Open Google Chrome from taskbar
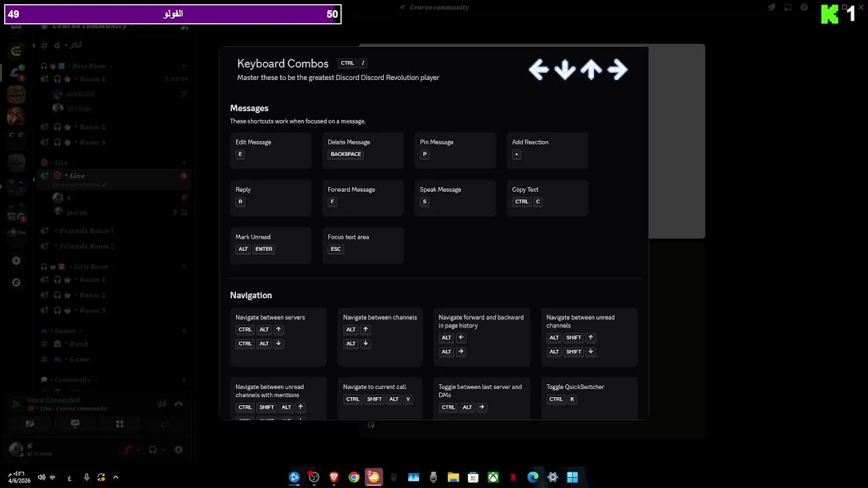 353,477
